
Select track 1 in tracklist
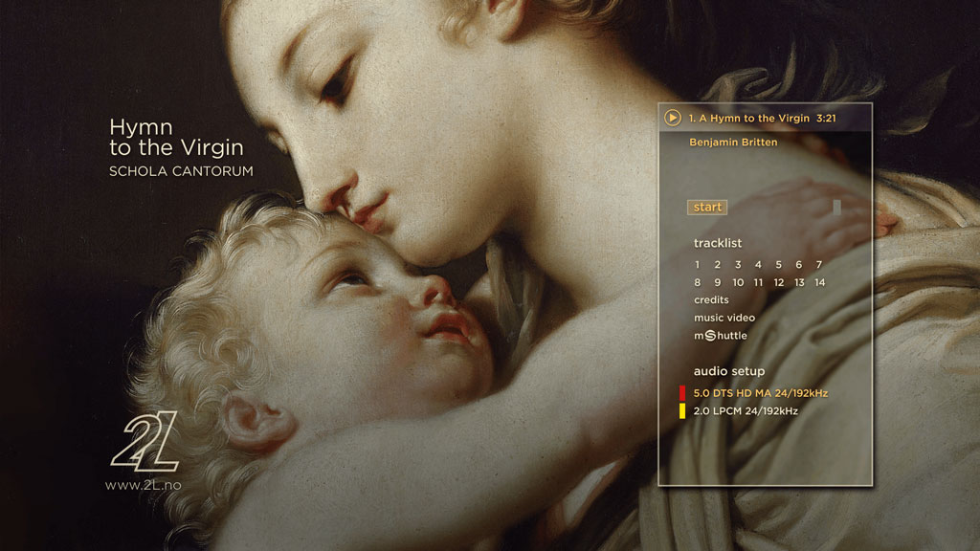[x=698, y=265]
